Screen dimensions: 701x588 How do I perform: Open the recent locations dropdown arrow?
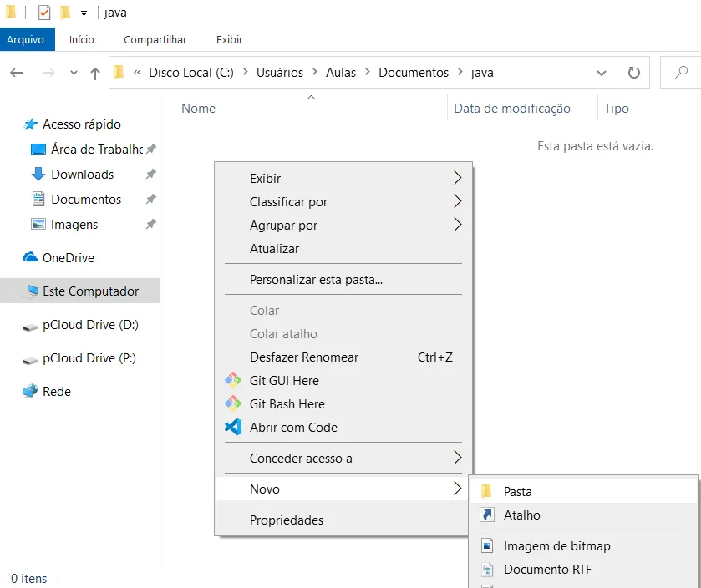tap(74, 73)
